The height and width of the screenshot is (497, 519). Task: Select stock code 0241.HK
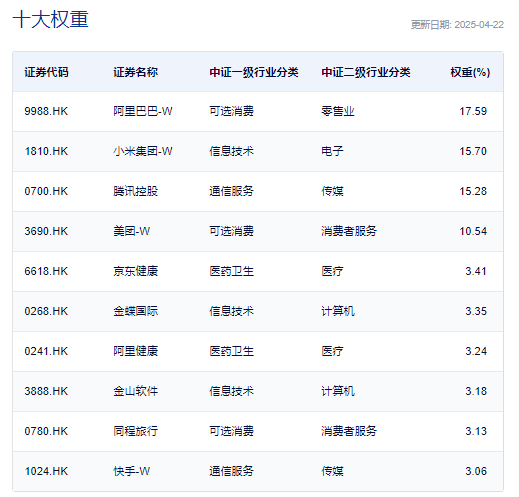[46, 351]
